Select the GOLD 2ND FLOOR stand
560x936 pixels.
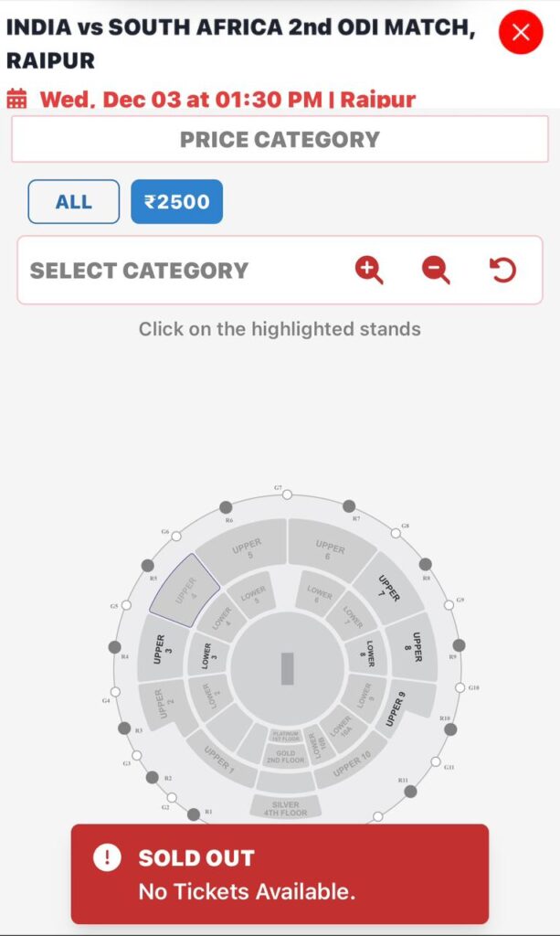click(x=287, y=756)
